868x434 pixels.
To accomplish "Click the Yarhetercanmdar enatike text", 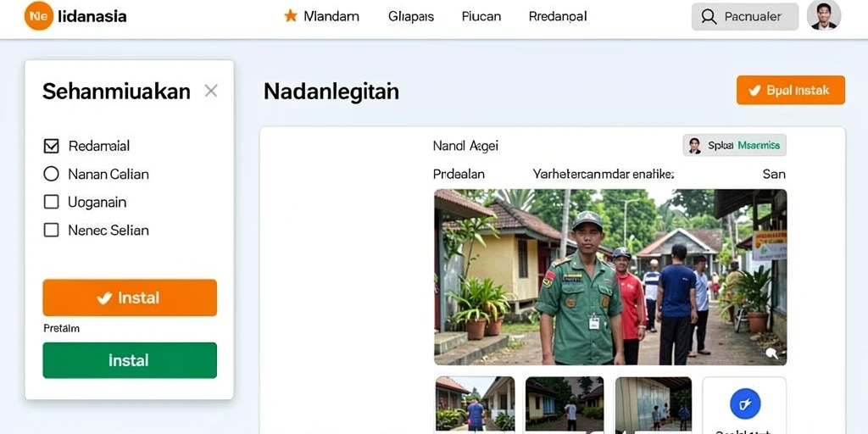I will tap(604, 175).
